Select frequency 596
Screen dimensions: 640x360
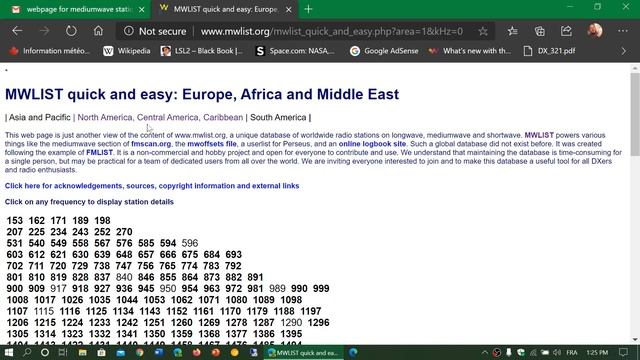tap(190, 243)
